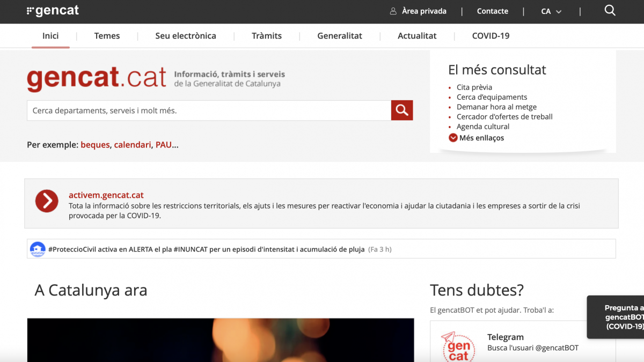The width and height of the screenshot is (644, 362).
Task: Open Cerca d'equipaments link
Action: [x=492, y=97]
